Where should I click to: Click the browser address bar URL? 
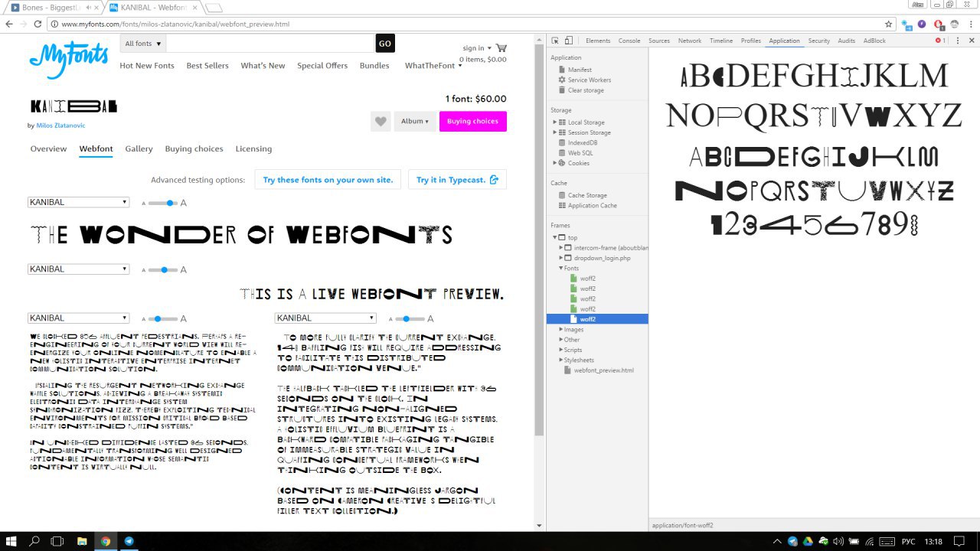175,24
